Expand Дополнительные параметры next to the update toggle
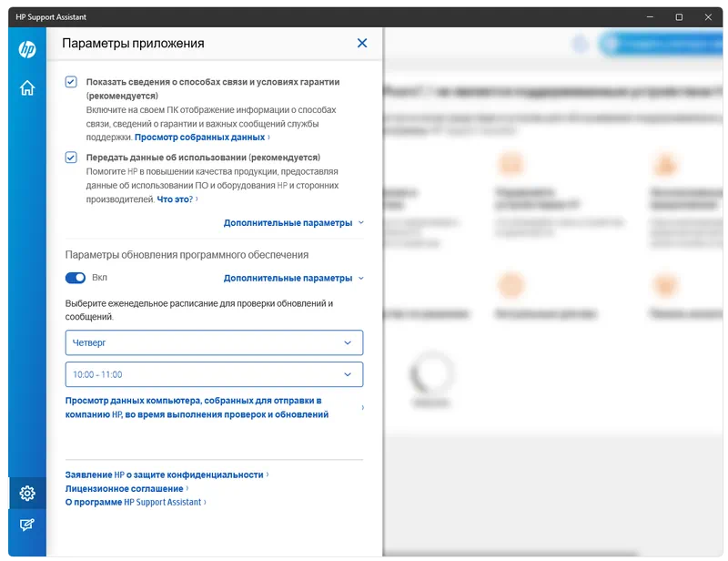The height and width of the screenshot is (561, 728). (293, 278)
